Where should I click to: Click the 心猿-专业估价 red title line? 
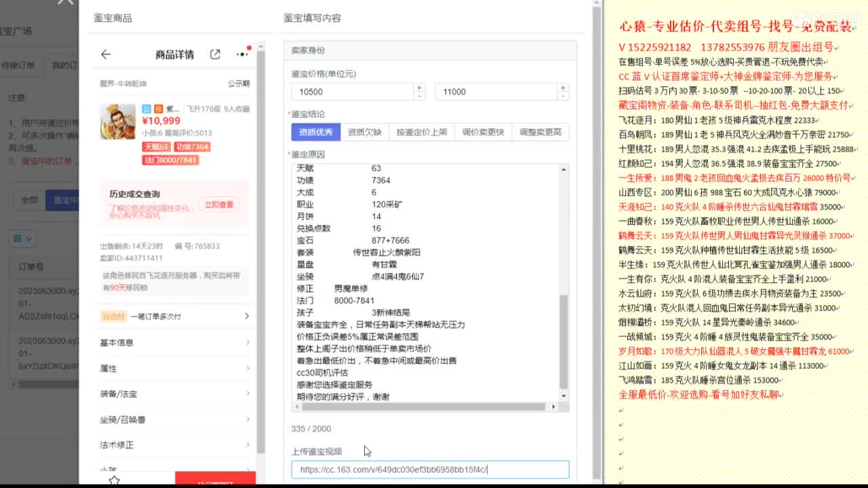[736, 27]
